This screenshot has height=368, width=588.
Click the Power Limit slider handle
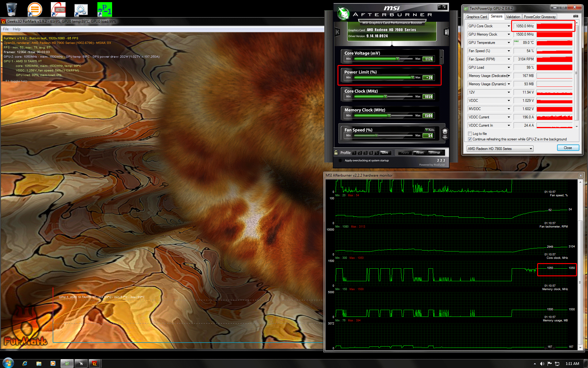(413, 78)
